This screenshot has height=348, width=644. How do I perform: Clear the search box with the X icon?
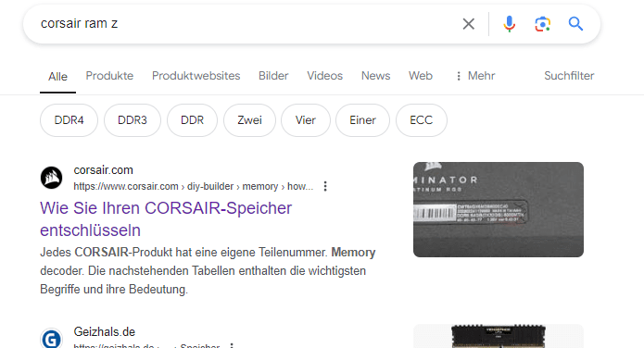tap(469, 24)
